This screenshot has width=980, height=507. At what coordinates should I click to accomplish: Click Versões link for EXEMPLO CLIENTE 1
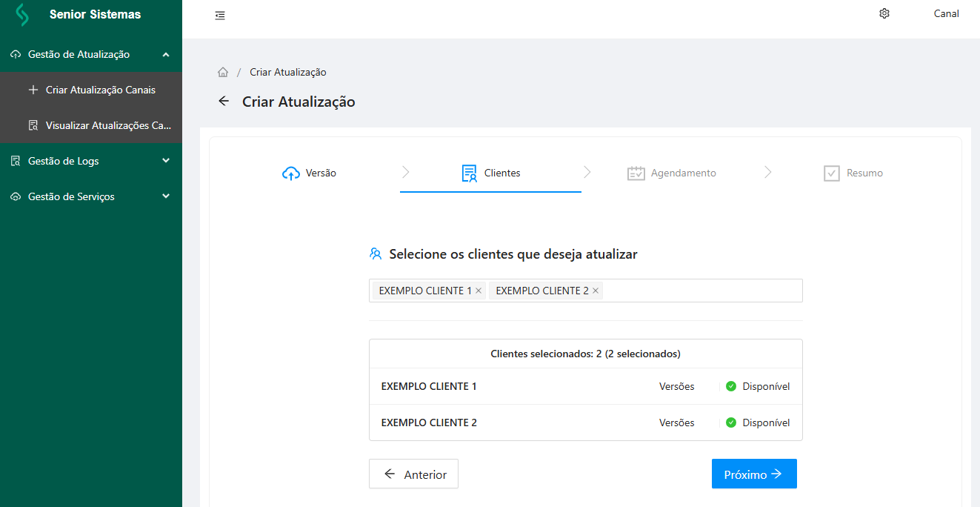click(x=676, y=386)
